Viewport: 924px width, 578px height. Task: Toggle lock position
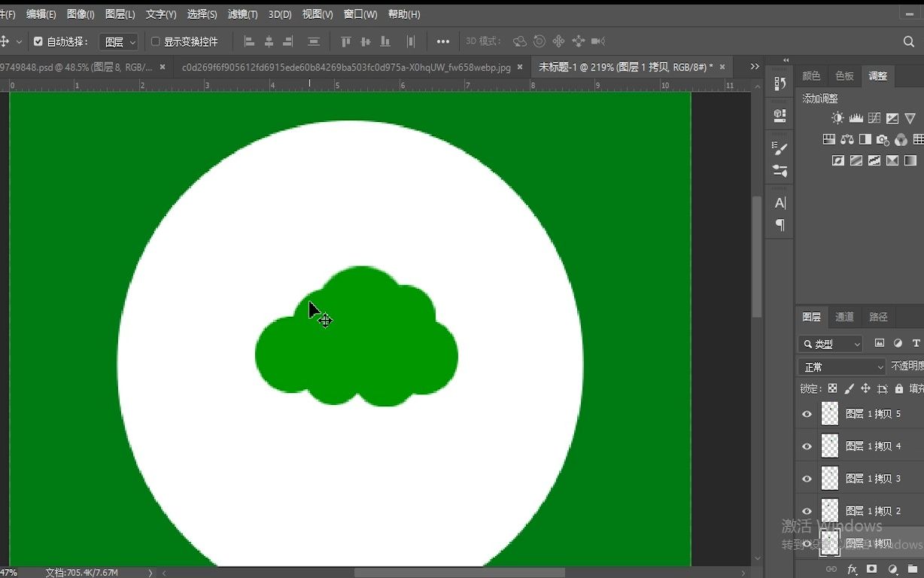point(865,389)
